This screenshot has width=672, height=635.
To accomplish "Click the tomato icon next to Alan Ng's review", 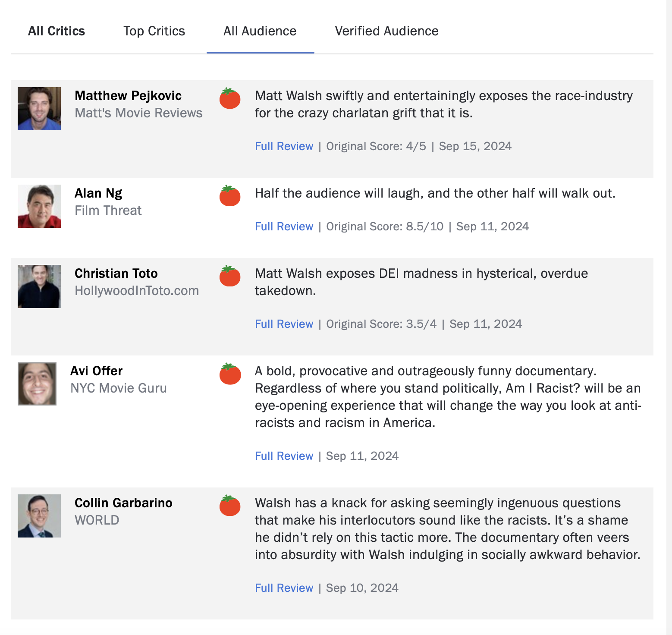I will (x=230, y=196).
